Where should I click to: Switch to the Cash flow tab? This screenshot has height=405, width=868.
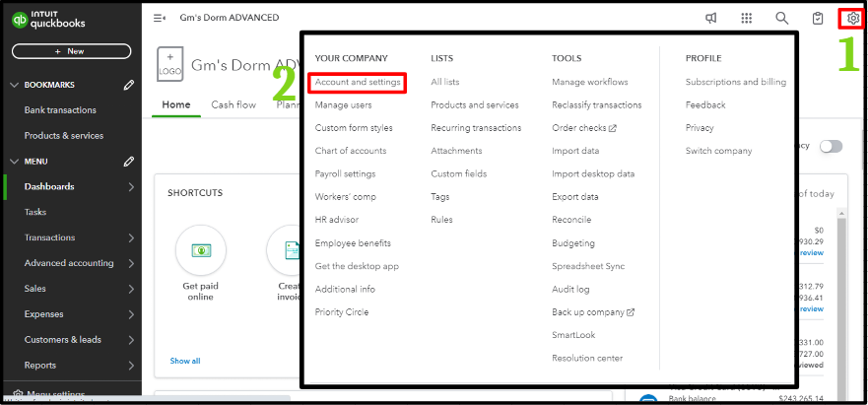[x=234, y=105]
